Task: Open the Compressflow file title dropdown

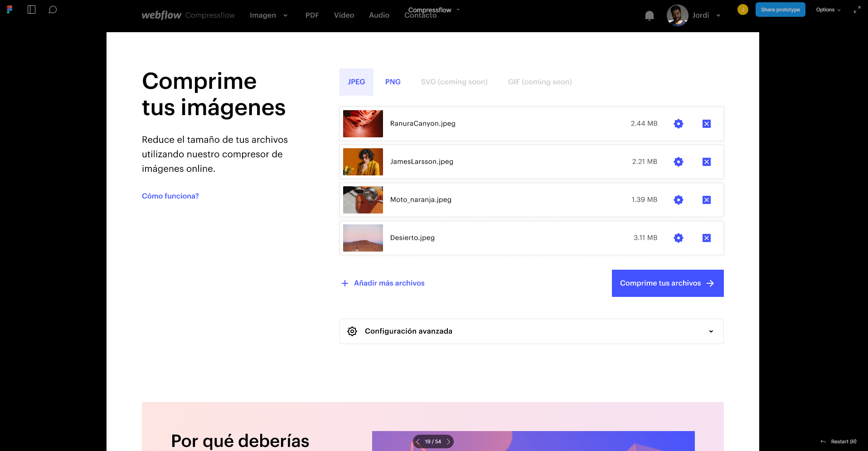Action: [x=458, y=10]
